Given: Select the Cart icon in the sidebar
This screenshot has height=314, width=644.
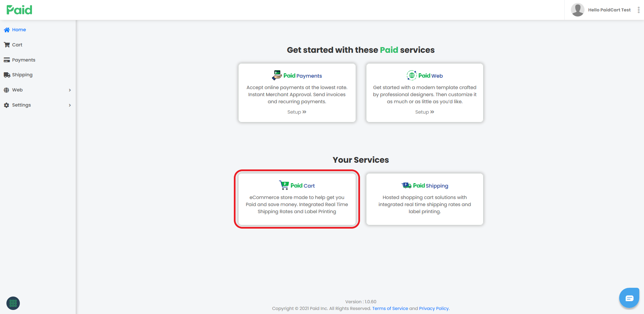Looking at the screenshot, I should coord(6,44).
